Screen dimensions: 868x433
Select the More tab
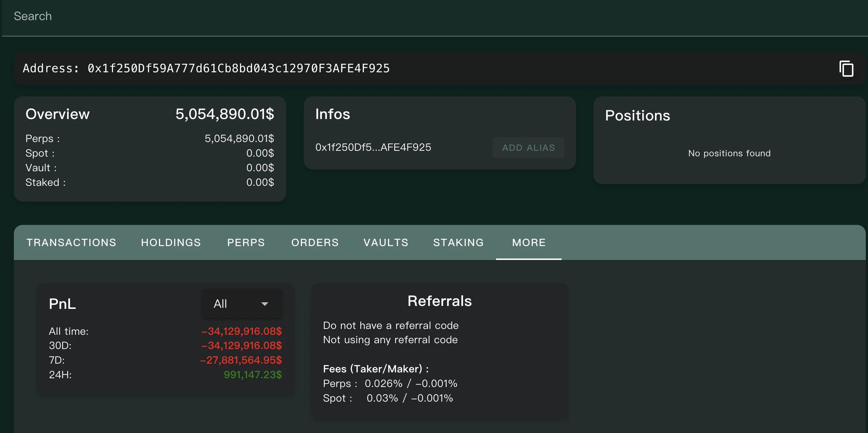[x=529, y=242]
